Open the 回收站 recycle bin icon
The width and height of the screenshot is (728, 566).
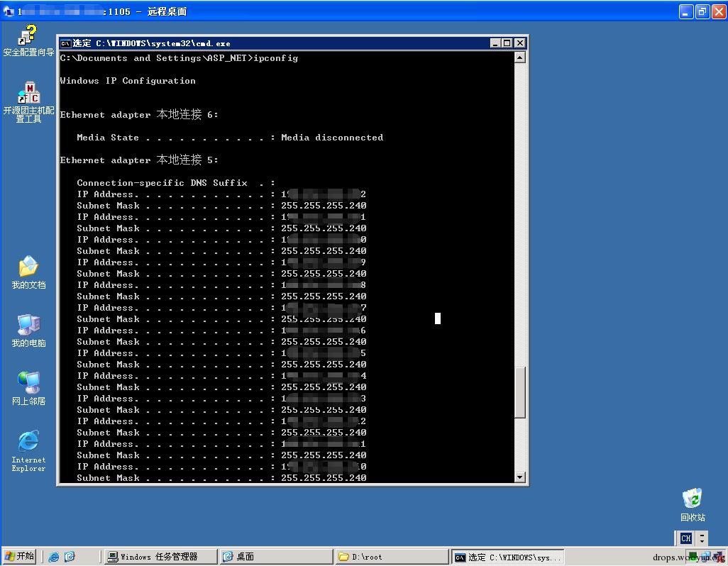click(693, 505)
